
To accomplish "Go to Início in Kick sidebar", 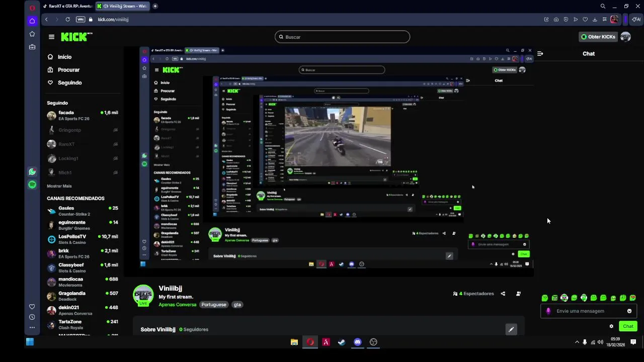I will point(64,57).
